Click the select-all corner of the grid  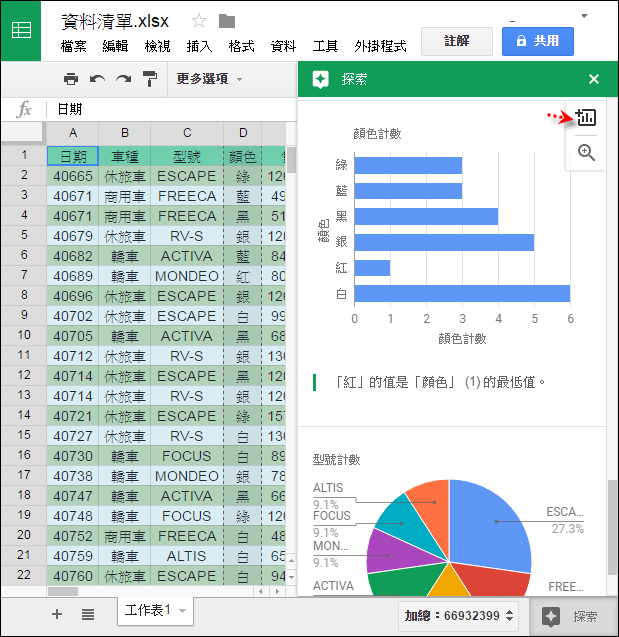coord(22,133)
